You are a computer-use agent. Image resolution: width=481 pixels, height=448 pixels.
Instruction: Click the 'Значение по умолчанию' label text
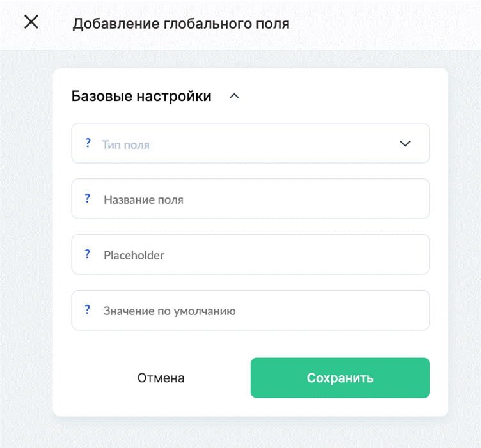(170, 311)
